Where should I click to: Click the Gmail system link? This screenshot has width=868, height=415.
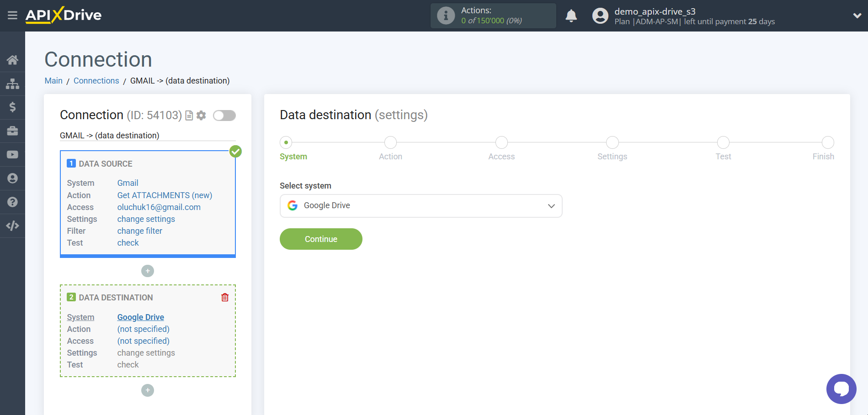[128, 183]
